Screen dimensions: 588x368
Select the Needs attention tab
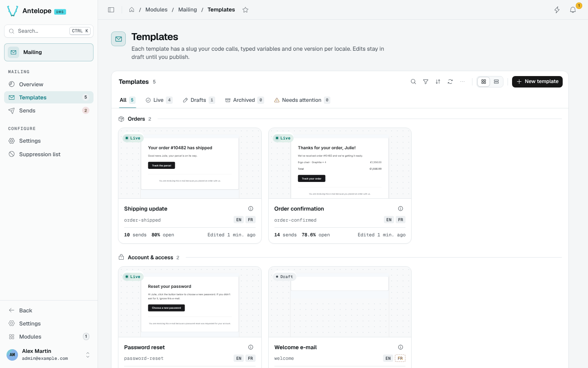pyautogui.click(x=302, y=100)
